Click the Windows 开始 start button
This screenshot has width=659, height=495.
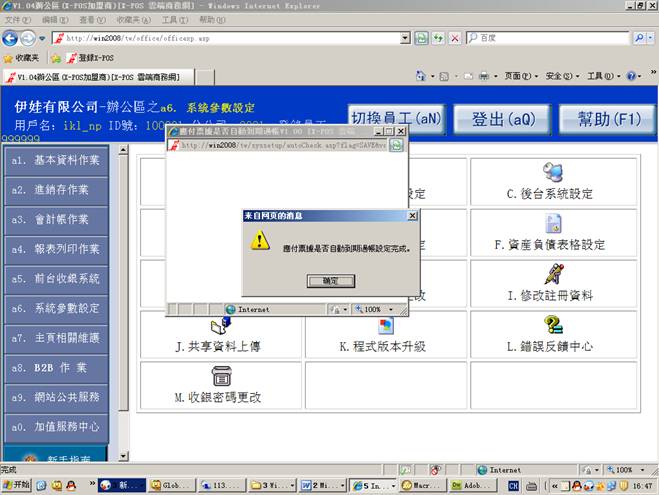(x=17, y=486)
